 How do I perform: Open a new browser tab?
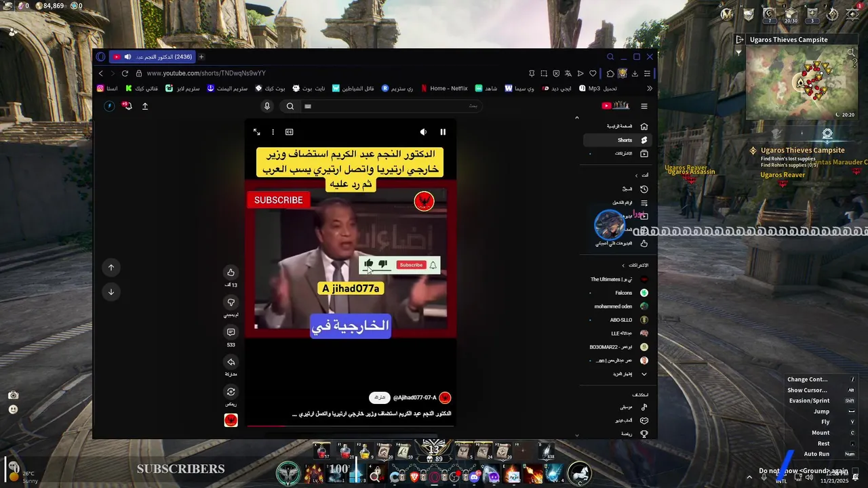tap(201, 57)
